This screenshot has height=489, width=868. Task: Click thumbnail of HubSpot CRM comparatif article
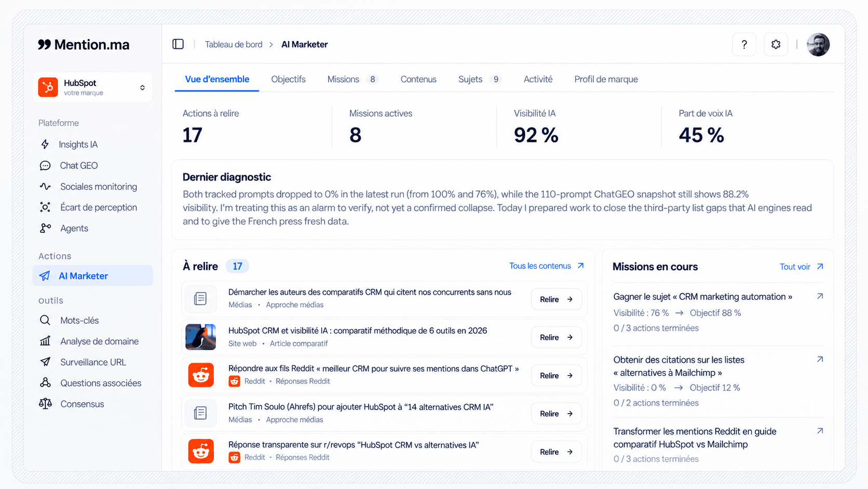200,337
